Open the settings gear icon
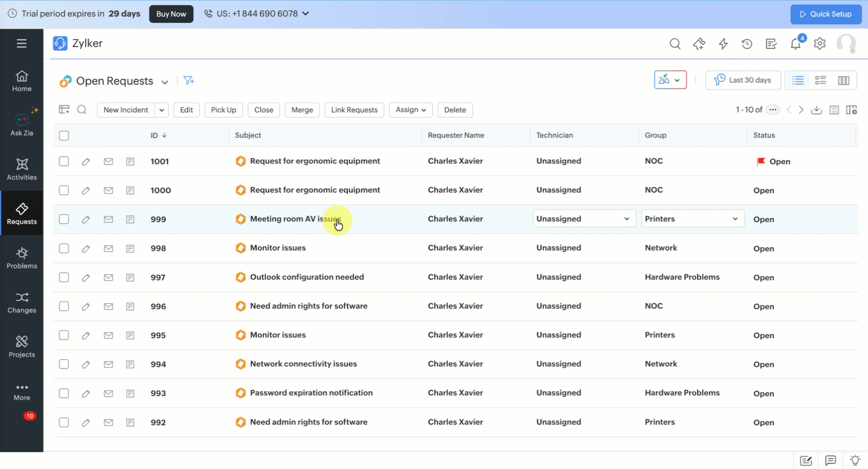The height and width of the screenshot is (469, 868). [x=819, y=44]
